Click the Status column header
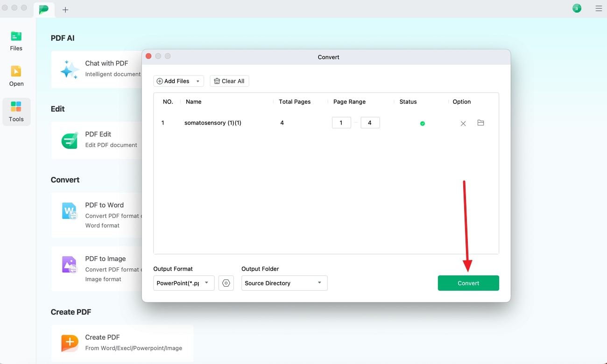Viewport: 607px width, 364px height. tap(408, 102)
